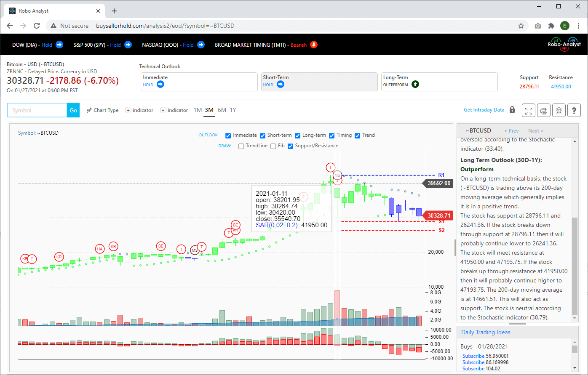Click the S1 support line label

441,221
